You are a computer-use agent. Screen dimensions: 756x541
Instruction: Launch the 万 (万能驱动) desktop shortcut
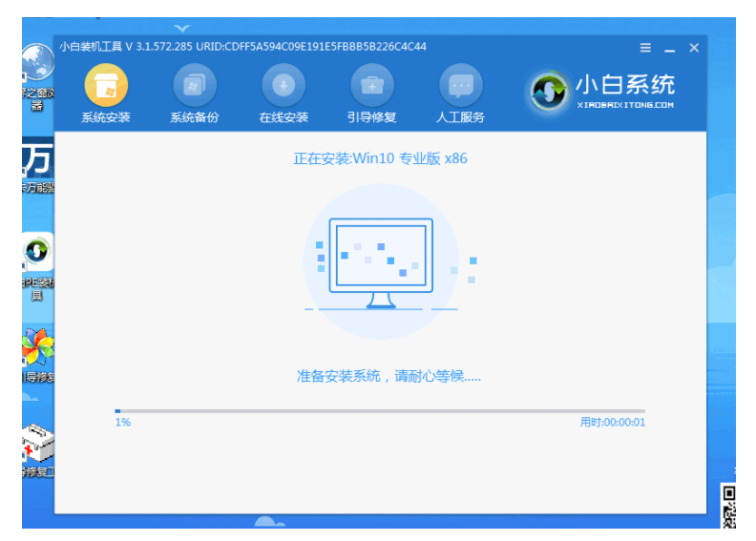tap(37, 157)
